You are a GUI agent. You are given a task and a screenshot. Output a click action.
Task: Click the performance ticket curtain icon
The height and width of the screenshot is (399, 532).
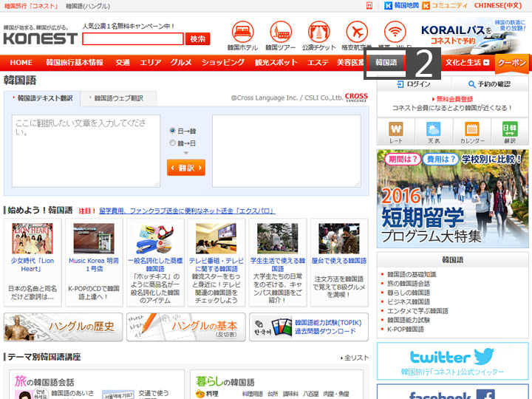318,32
